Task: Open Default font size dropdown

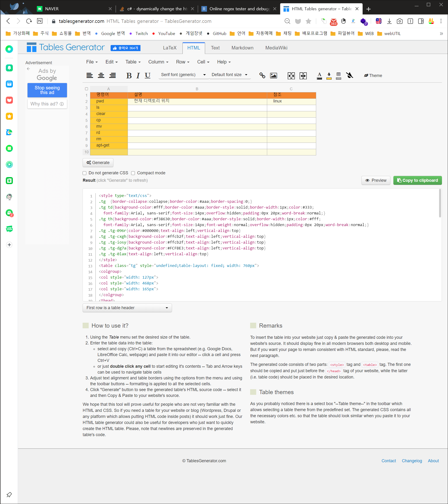Action: coord(229,75)
